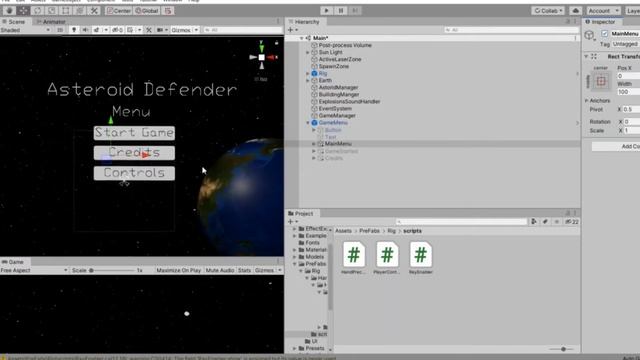This screenshot has height=360, width=640.
Task: Open search by type icon in Project
Action: [x=534, y=222]
